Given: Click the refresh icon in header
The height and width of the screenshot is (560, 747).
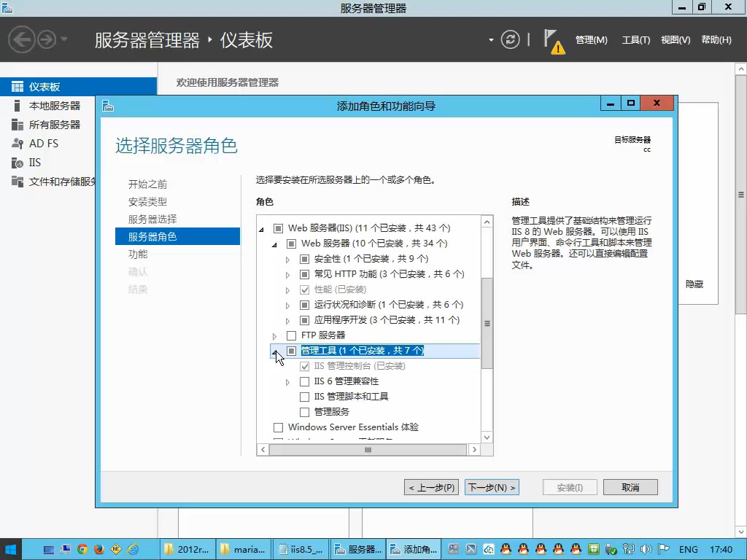Looking at the screenshot, I should pos(510,39).
